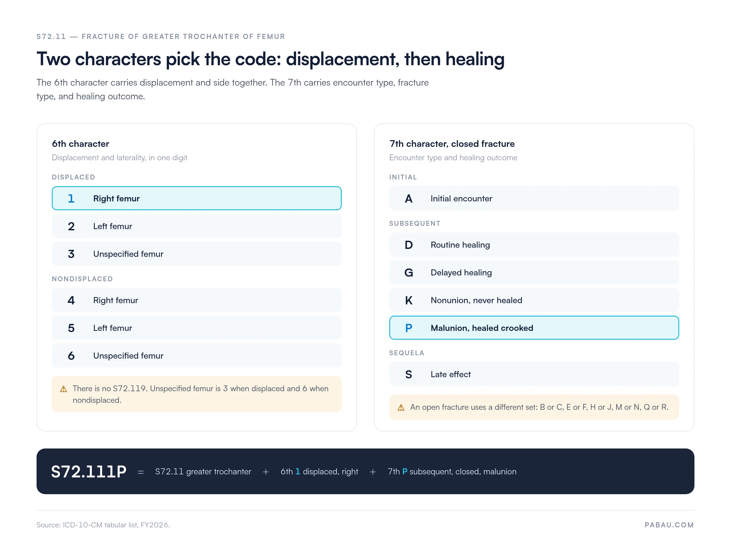Pick G Delayed healing row
This screenshot has width=731, height=560.
[x=534, y=272]
